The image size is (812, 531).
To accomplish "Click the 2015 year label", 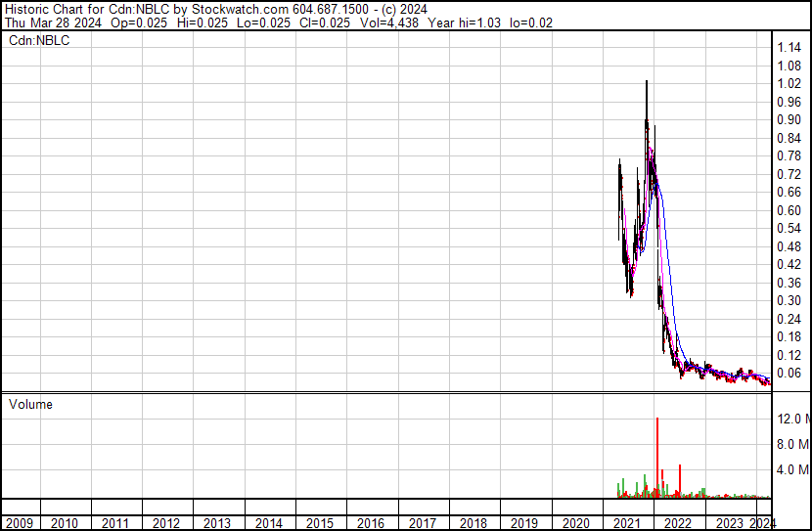I will point(321,523).
